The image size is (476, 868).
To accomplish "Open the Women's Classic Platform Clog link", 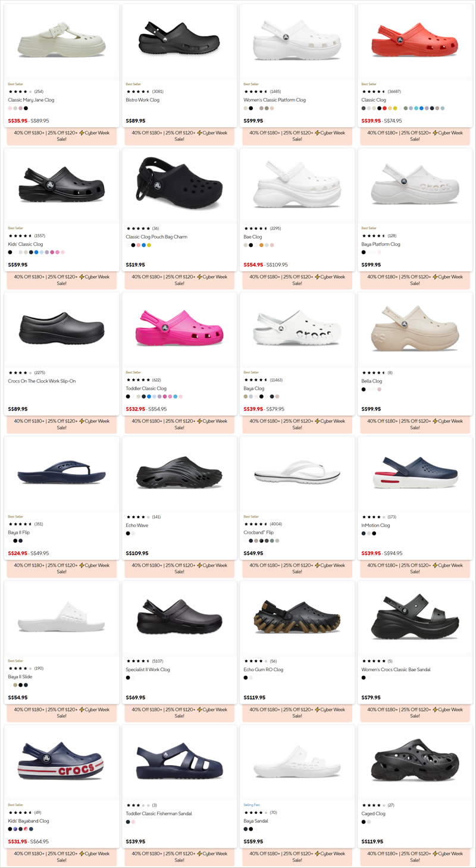I will (x=274, y=100).
